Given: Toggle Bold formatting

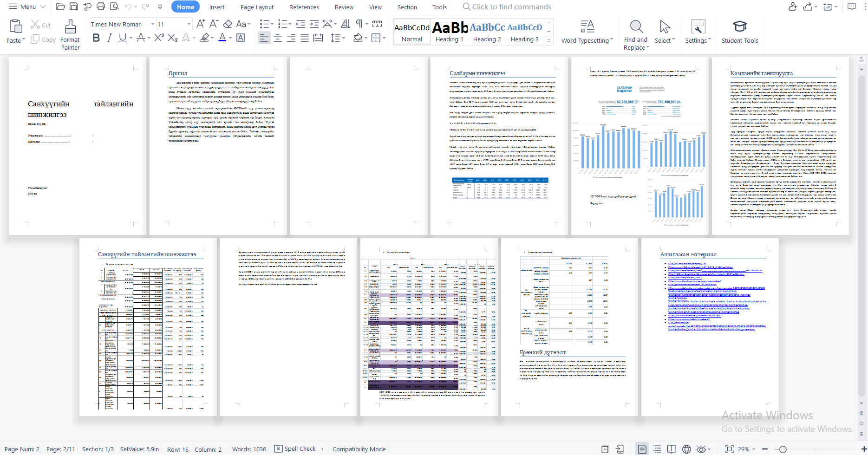Looking at the screenshot, I should click(x=96, y=38).
